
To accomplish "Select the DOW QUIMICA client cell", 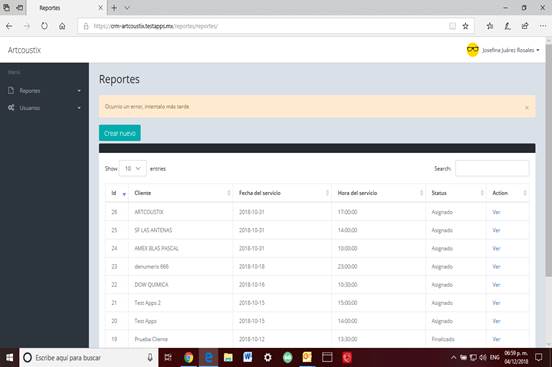I will [x=181, y=285].
